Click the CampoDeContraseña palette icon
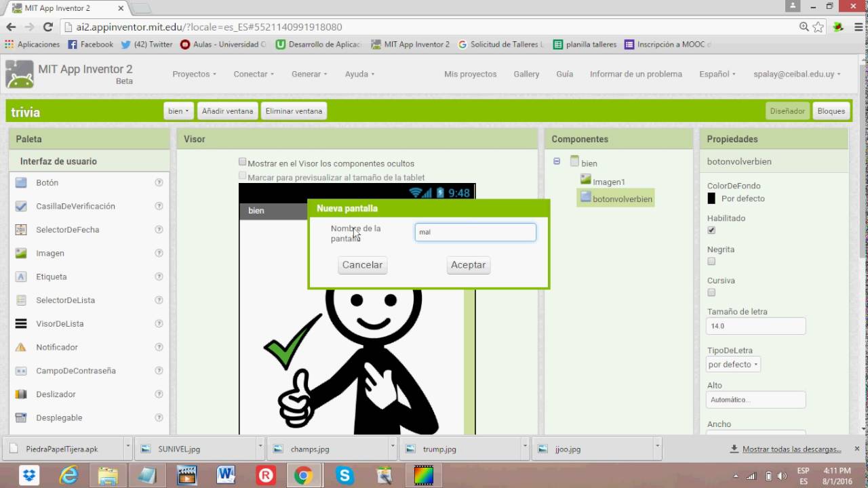868x488 pixels. (21, 371)
